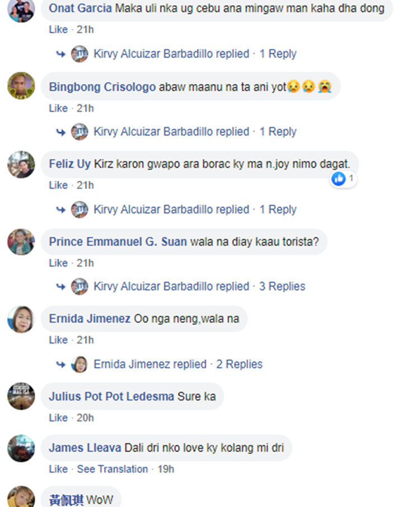Open Bingbong Crisologo's profile picture
This screenshot has height=507, width=420.
coord(21,86)
